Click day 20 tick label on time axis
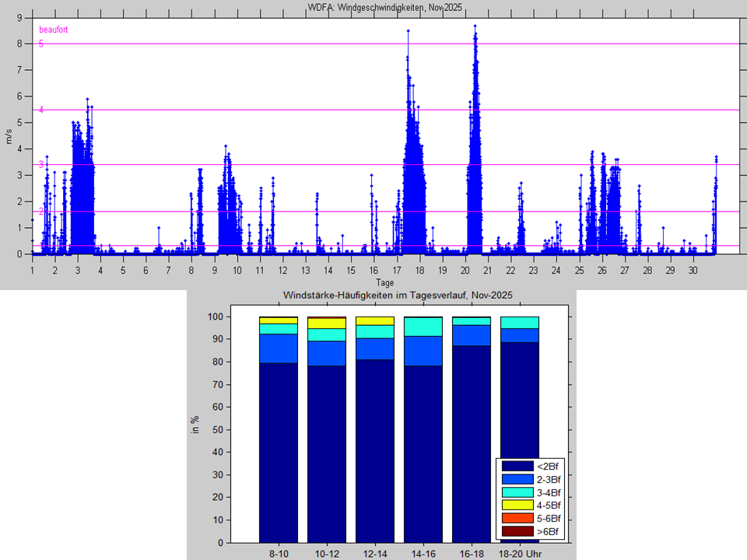Image resolution: width=747 pixels, height=560 pixels. click(465, 270)
